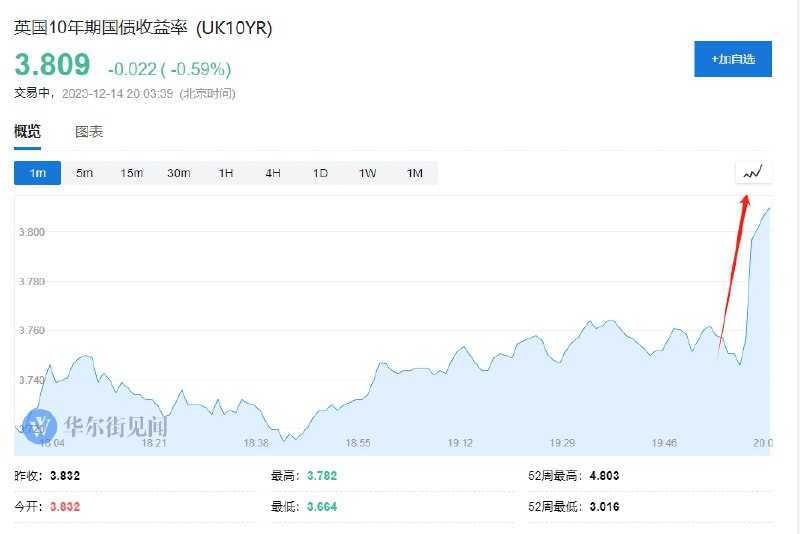
Task: Open the 图表 chart tab
Action: [89, 132]
